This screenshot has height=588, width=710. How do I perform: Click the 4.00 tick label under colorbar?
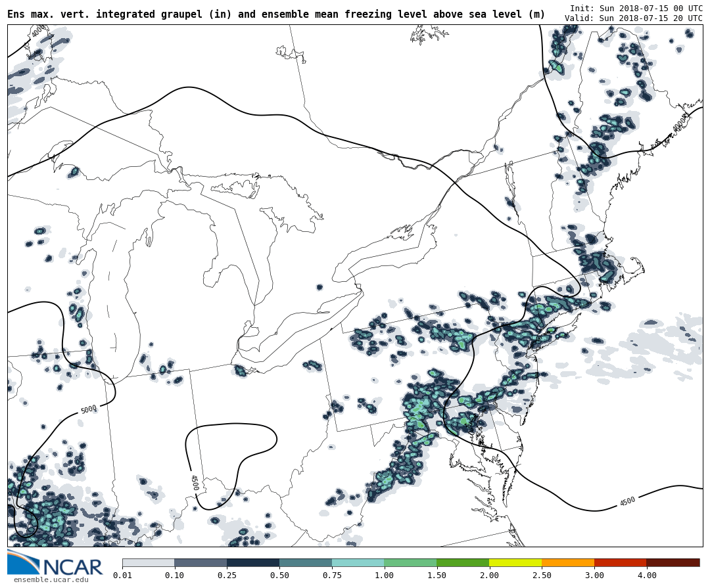click(646, 576)
